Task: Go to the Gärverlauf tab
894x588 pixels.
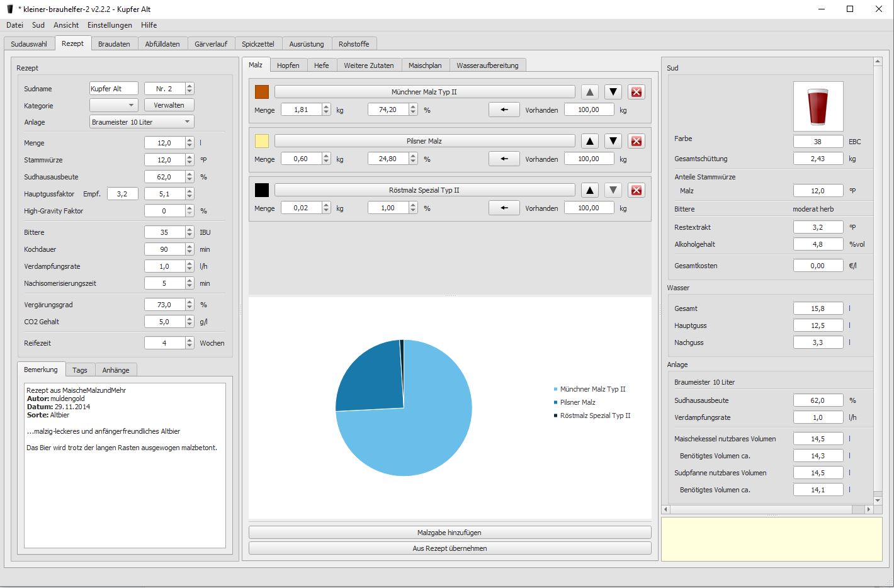Action: click(211, 44)
